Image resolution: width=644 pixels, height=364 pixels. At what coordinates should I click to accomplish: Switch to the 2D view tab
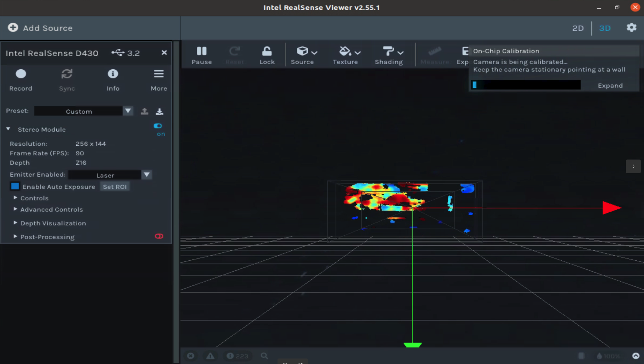tap(578, 28)
